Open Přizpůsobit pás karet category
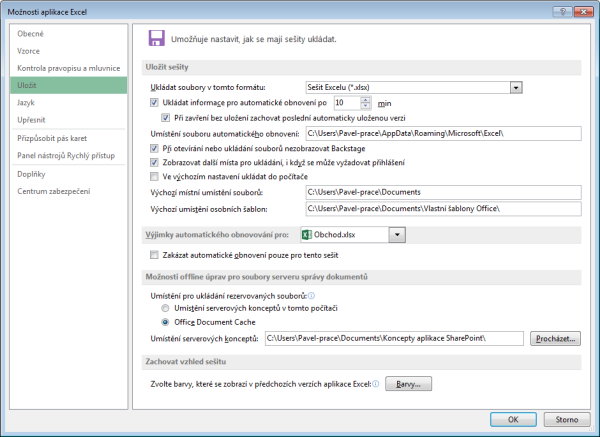Screen dimensions: 600x437 pos(69,138)
